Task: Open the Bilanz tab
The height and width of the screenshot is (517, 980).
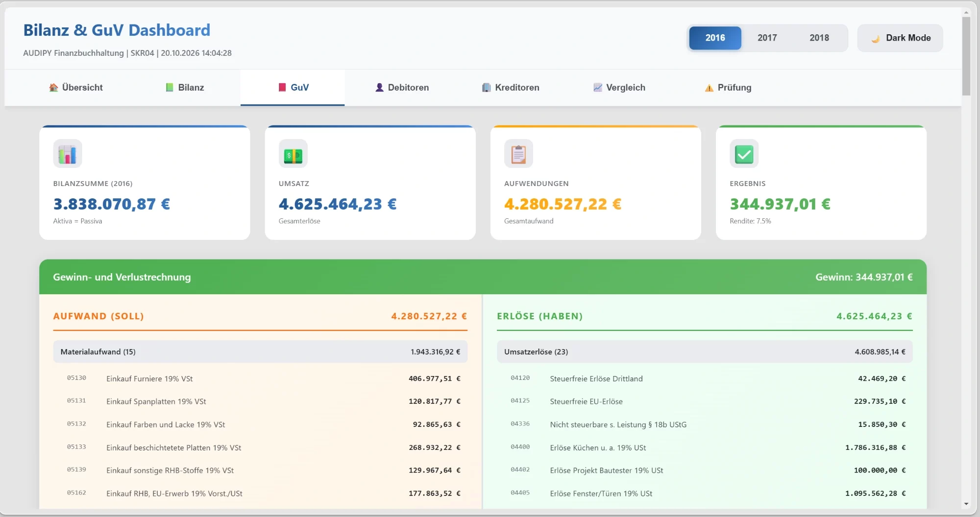Action: [x=185, y=88]
